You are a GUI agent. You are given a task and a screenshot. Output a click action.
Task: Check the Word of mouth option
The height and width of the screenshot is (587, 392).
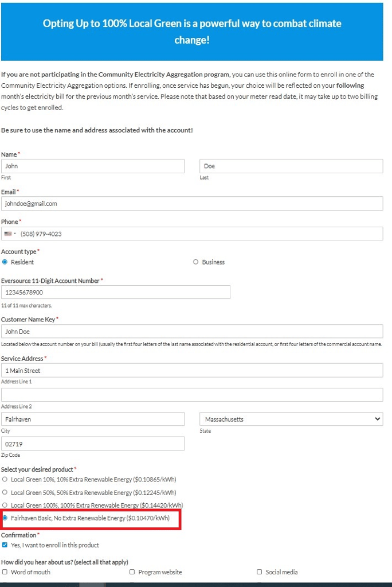(x=5, y=572)
